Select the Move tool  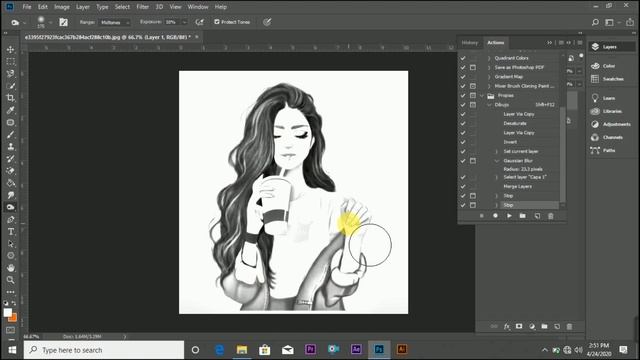(x=11, y=49)
